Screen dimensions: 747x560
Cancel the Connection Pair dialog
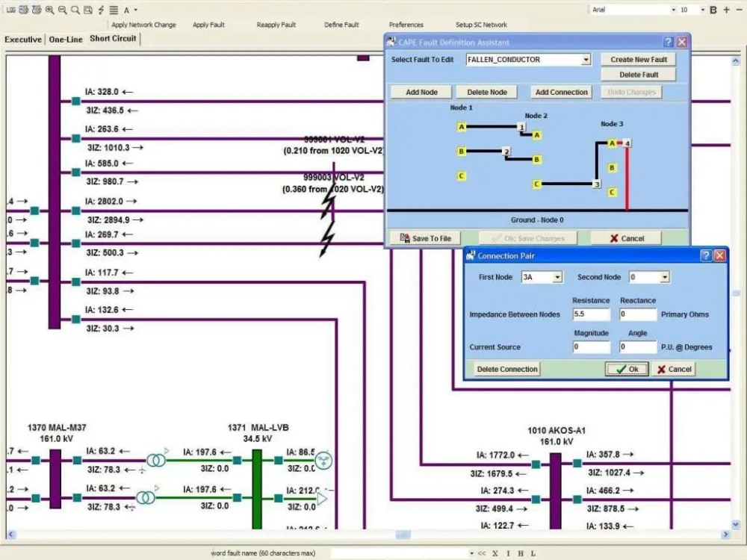tap(674, 369)
